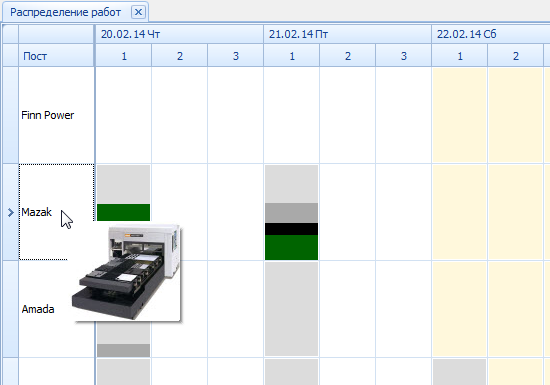Click the Finn Power row selector cell
550x385 pixels.
(11, 115)
